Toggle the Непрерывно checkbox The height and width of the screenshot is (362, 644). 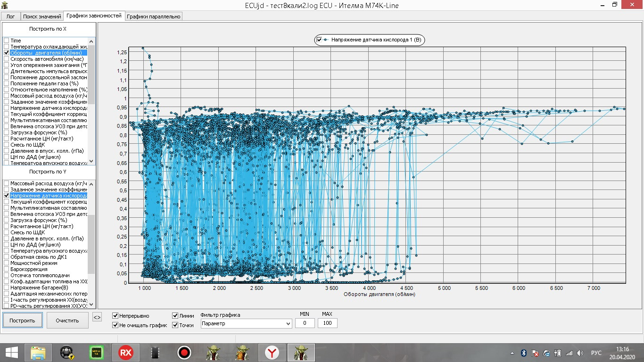116,316
